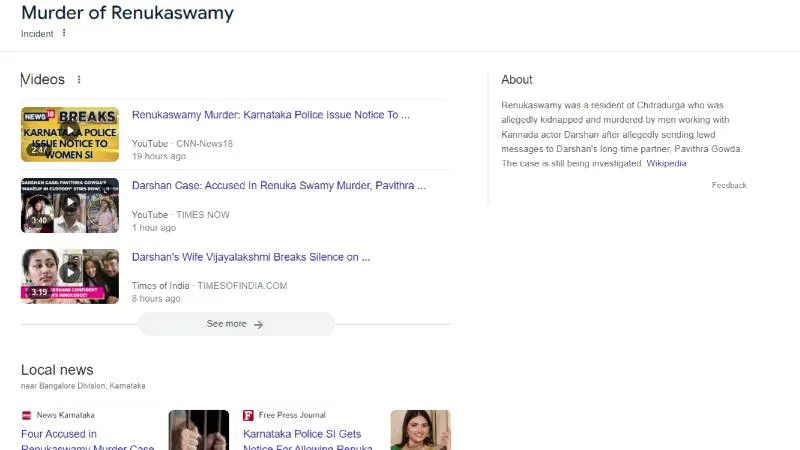Open the jail bars article thumbnail
Viewport: 800px width, 450px height.
coord(199,430)
